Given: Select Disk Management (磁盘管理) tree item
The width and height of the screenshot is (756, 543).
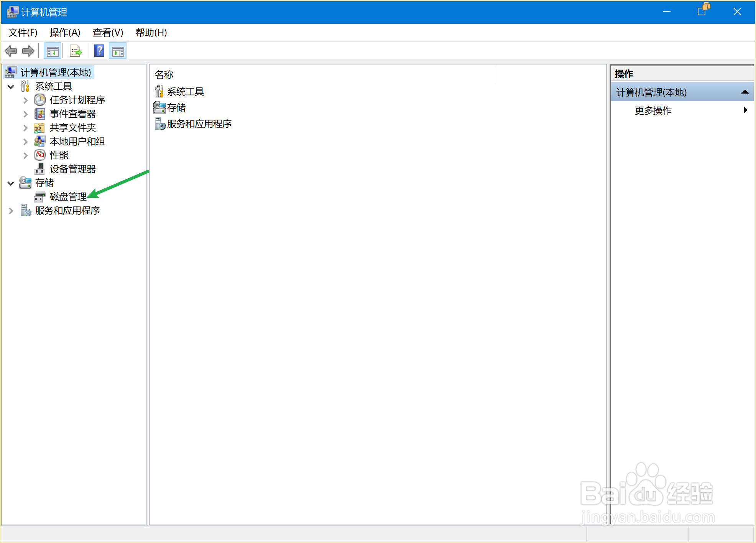Looking at the screenshot, I should pos(68,197).
